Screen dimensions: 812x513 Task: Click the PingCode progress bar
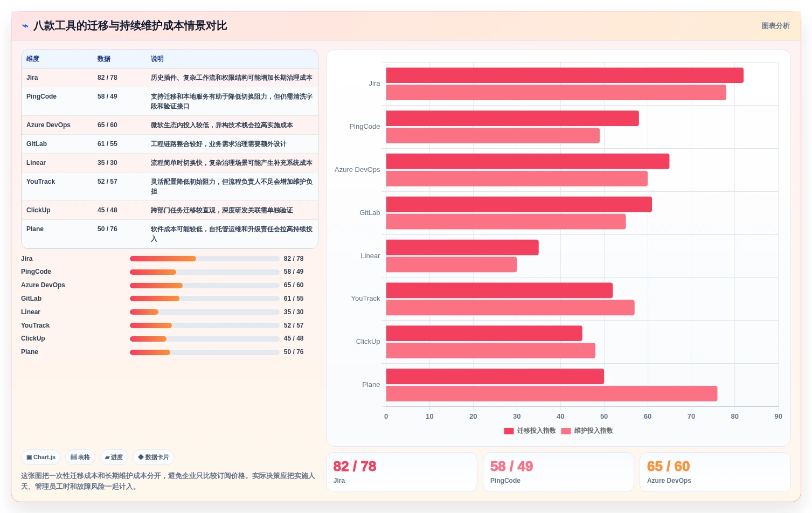tap(205, 272)
